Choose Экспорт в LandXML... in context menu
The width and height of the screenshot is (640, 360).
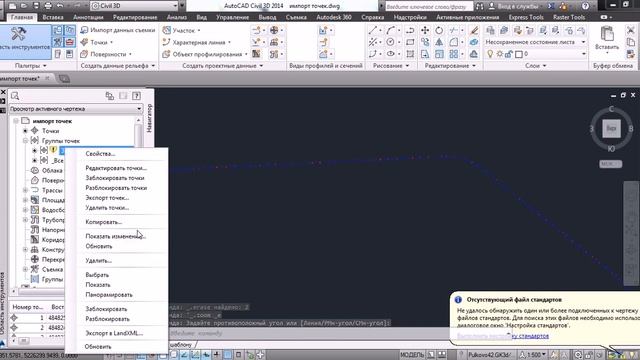[x=114, y=333]
